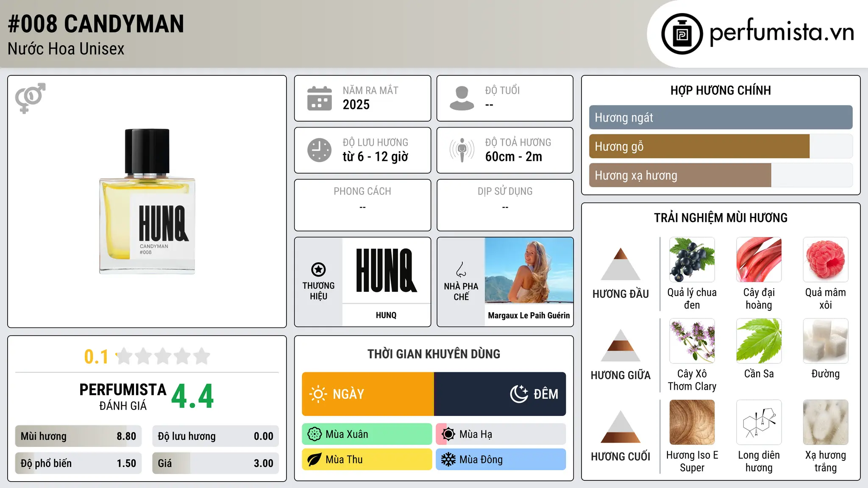Viewport: 868px width, 488px height.
Task: Click the Giá 3.00 rating bar
Action: click(216, 463)
